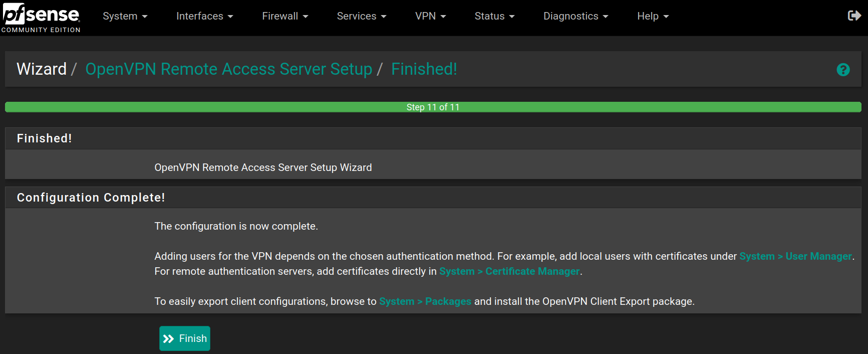Viewport: 868px width, 354px height.
Task: Expand the Status menu
Action: click(495, 16)
